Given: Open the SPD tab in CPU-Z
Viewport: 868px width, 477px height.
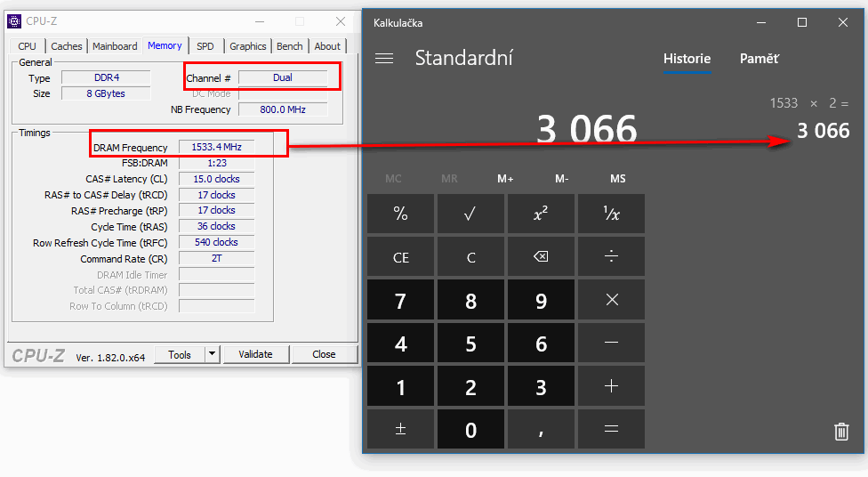Looking at the screenshot, I should [x=205, y=46].
